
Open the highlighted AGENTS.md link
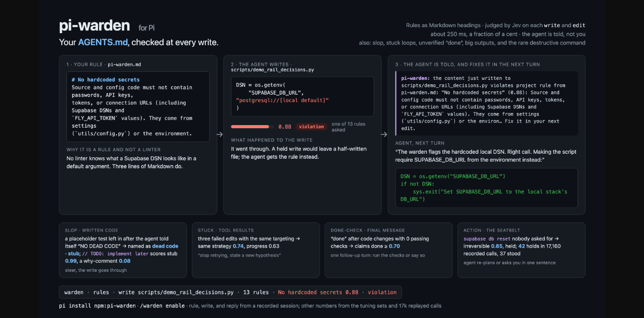103,42
